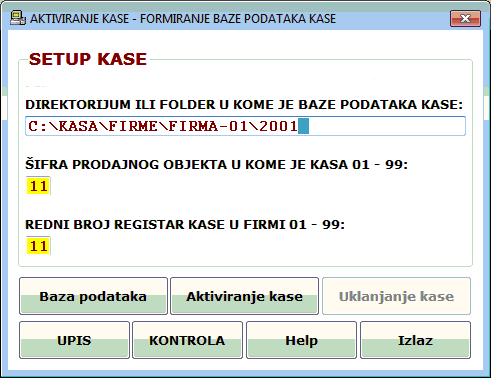Open the Baza podataka button
This screenshot has width=491, height=378.
pyautogui.click(x=93, y=296)
